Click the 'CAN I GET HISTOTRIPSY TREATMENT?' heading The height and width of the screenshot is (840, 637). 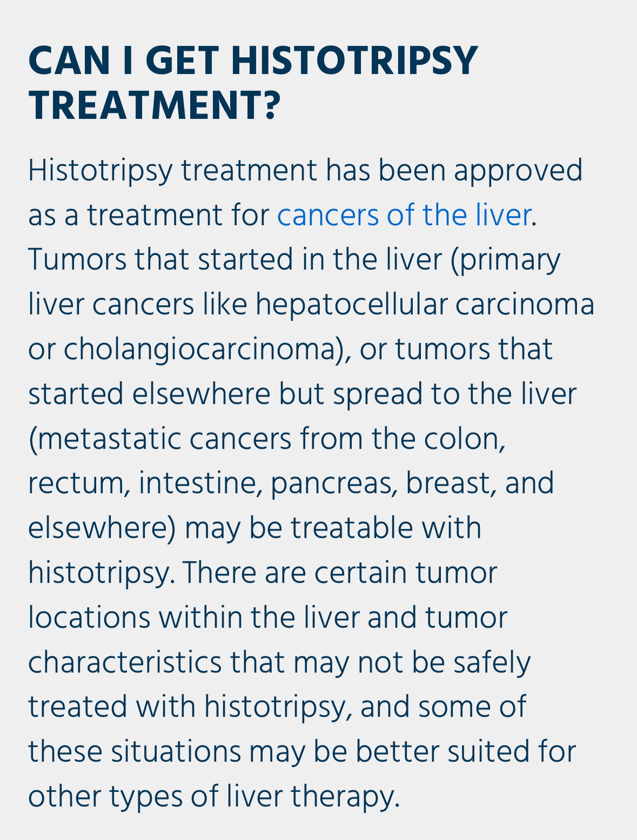[x=253, y=83]
